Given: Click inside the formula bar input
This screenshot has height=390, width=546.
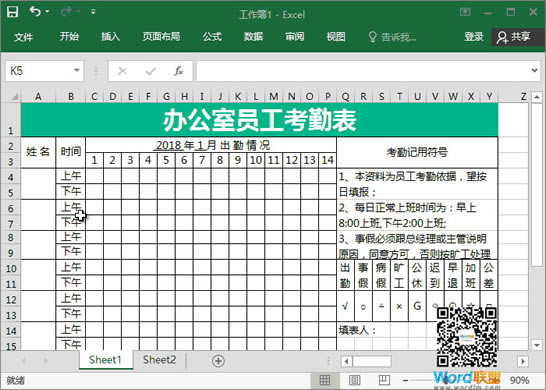Looking at the screenshot, I should point(362,71).
